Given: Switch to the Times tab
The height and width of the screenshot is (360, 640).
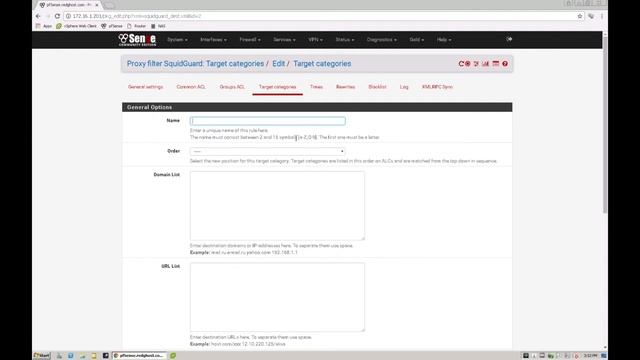Looking at the screenshot, I should click(316, 87).
